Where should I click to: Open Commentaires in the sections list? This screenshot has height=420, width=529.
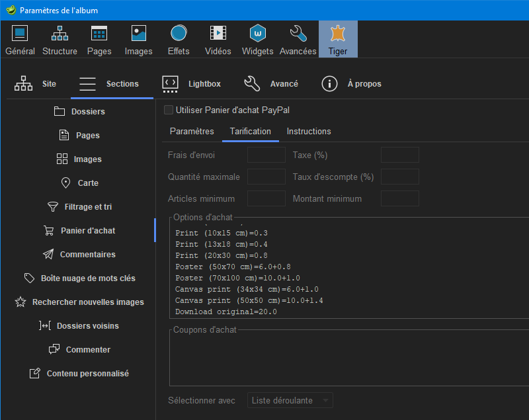[79, 255]
